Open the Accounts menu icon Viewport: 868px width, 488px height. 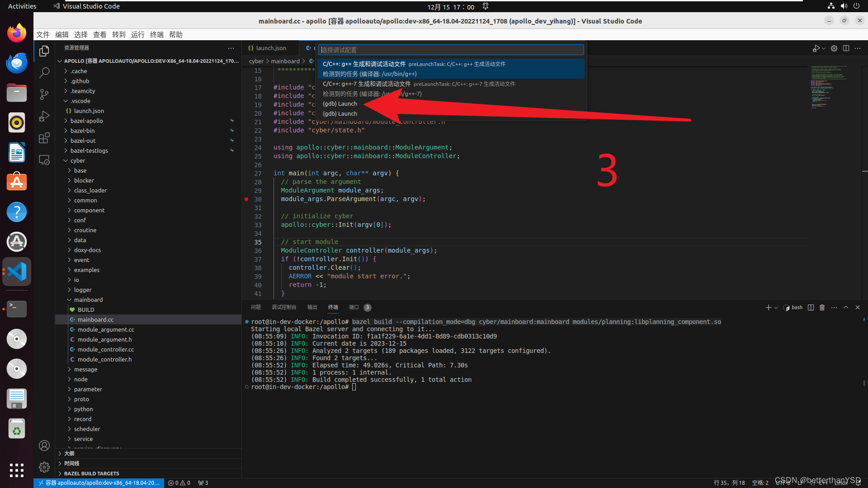44,446
